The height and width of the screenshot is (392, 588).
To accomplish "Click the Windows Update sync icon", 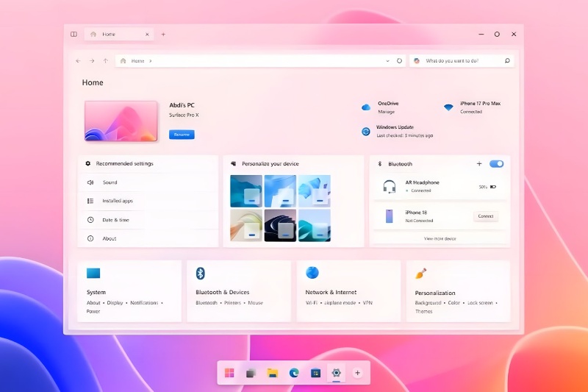I will (366, 132).
